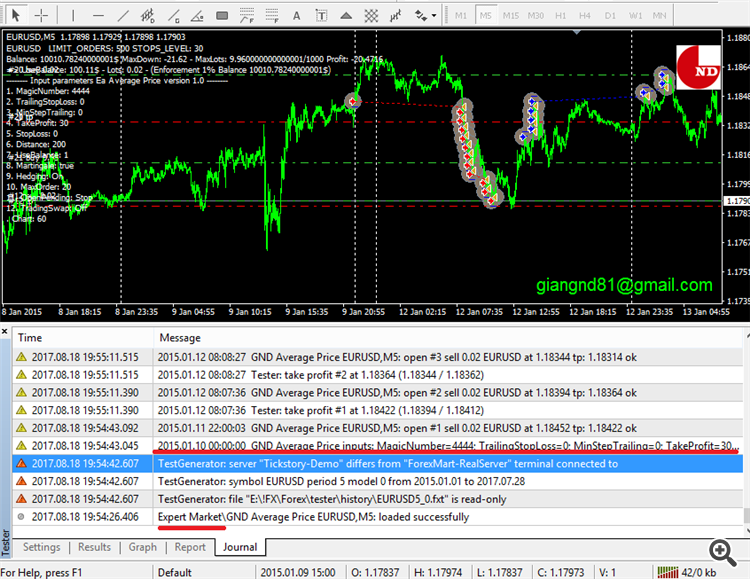Select the 'loaded successfully' journal row
Image resolution: width=750 pixels, height=579 pixels.
[x=378, y=517]
